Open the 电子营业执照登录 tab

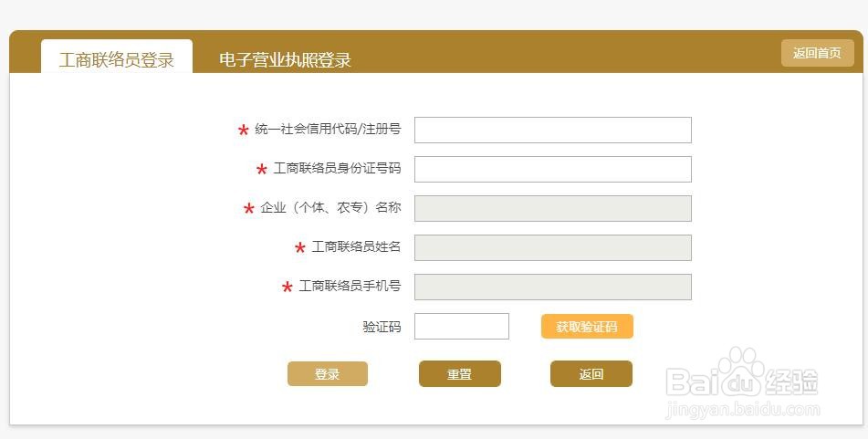285,60
